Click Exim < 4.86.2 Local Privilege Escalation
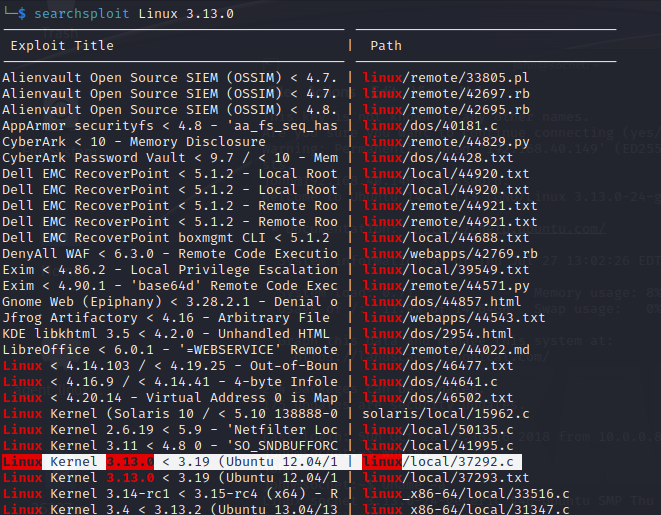The width and height of the screenshot is (661, 515). pos(170,270)
